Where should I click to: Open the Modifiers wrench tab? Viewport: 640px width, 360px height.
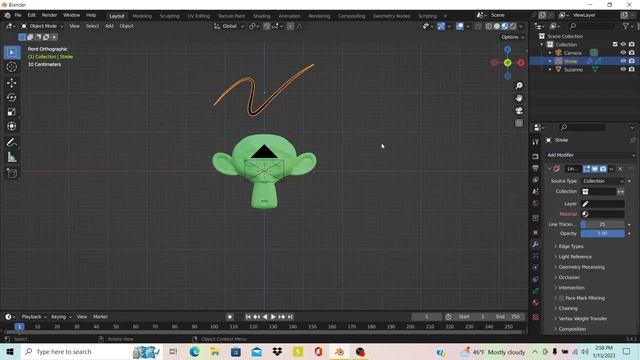click(536, 244)
